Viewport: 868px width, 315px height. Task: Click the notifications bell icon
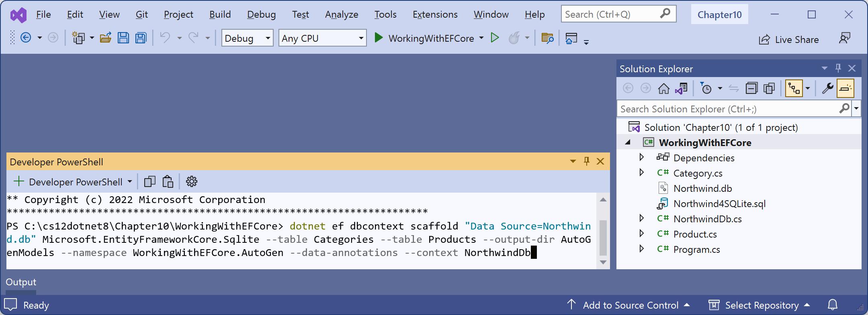pyautogui.click(x=833, y=305)
